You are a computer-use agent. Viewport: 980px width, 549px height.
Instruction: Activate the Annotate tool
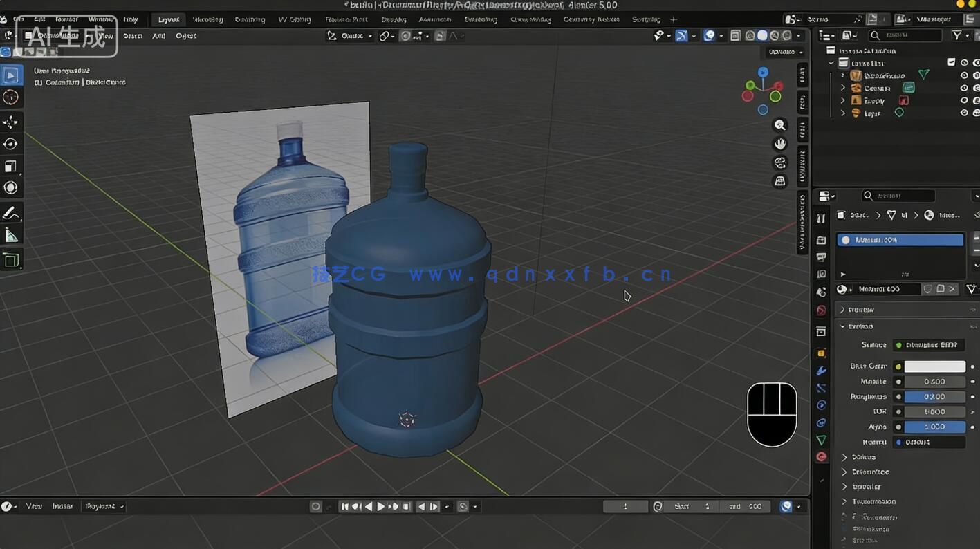(x=10, y=212)
